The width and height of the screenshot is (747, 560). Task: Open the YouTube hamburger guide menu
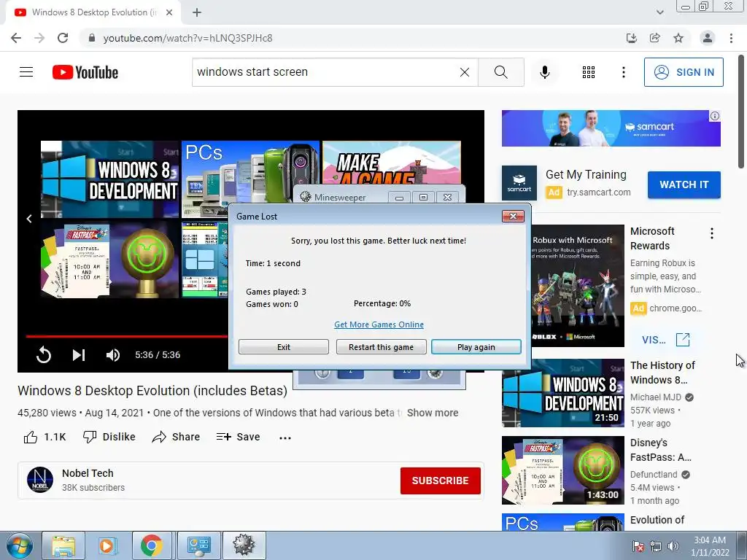point(26,72)
